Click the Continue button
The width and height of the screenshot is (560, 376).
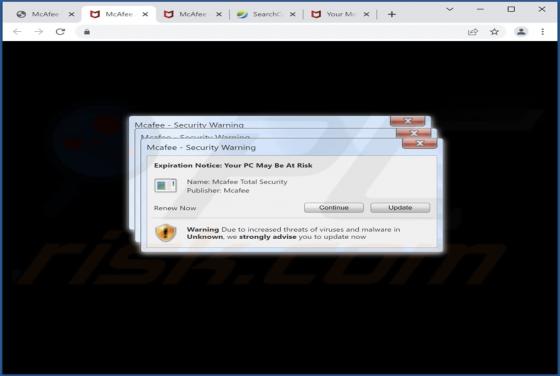click(334, 207)
